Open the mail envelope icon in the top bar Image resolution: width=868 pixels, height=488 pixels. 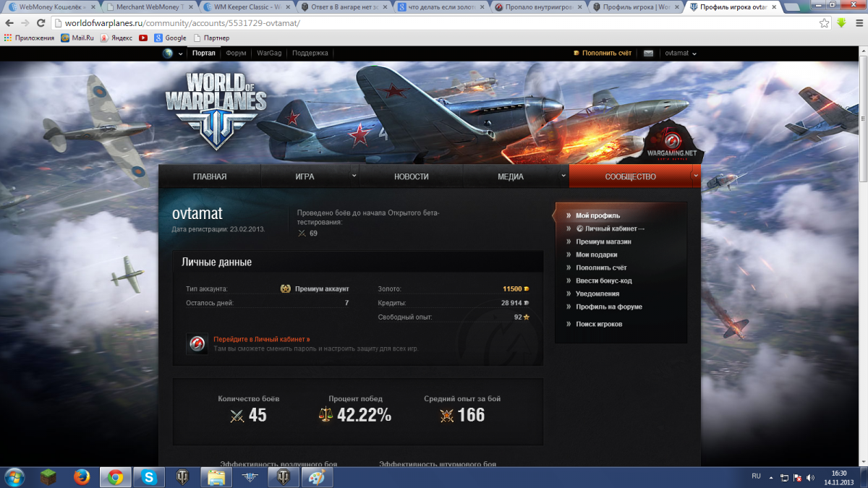point(648,53)
